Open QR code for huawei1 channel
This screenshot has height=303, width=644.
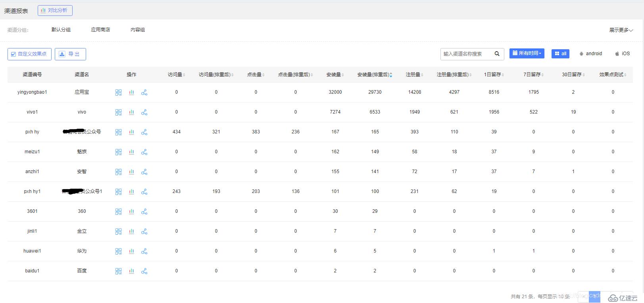coord(118,251)
